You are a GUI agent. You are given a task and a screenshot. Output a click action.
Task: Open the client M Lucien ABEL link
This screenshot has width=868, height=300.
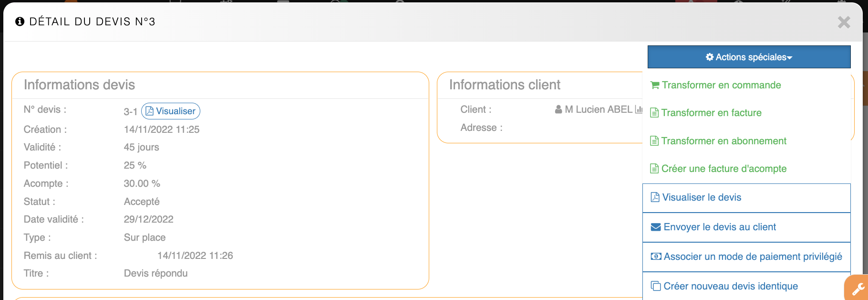(x=598, y=109)
